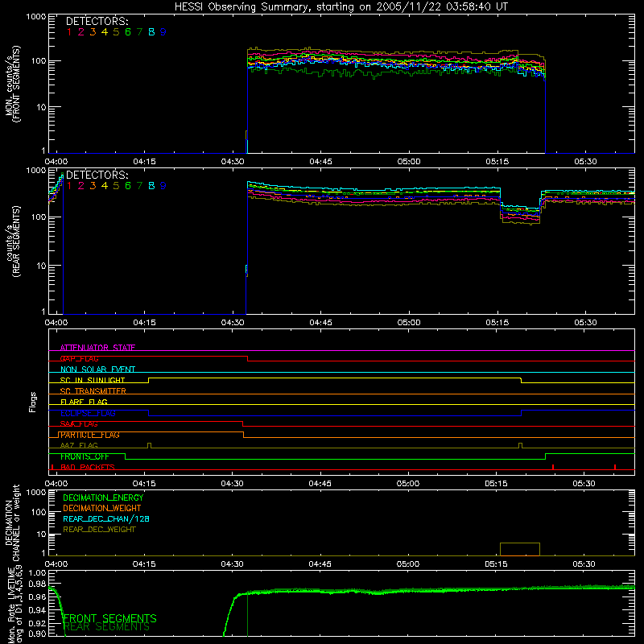Click the '0.98' livetime axis value

pyautogui.click(x=36, y=584)
